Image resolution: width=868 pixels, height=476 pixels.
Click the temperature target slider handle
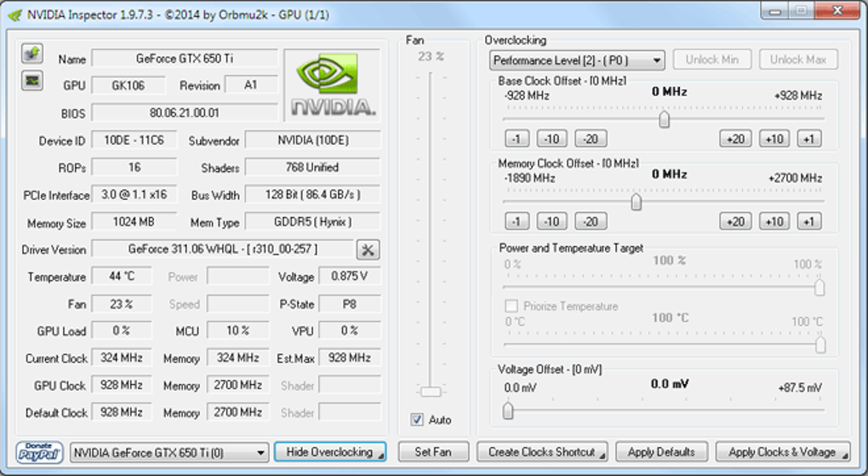tap(819, 345)
